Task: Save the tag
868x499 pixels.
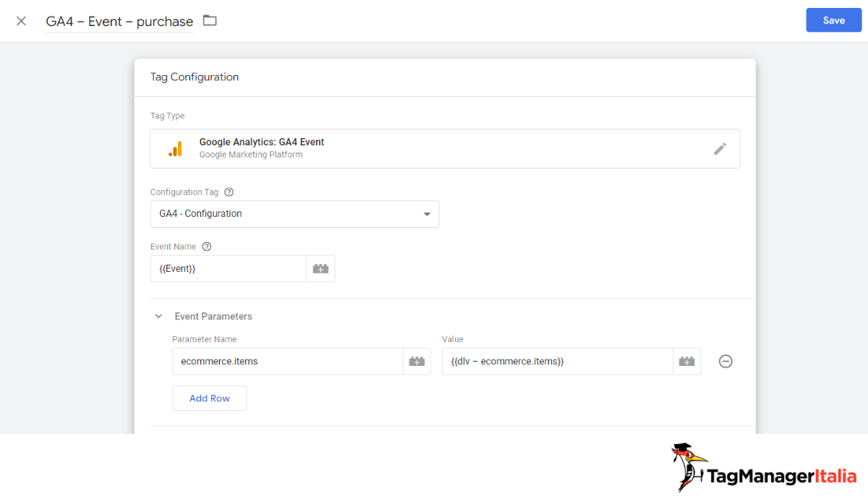Action: point(834,20)
